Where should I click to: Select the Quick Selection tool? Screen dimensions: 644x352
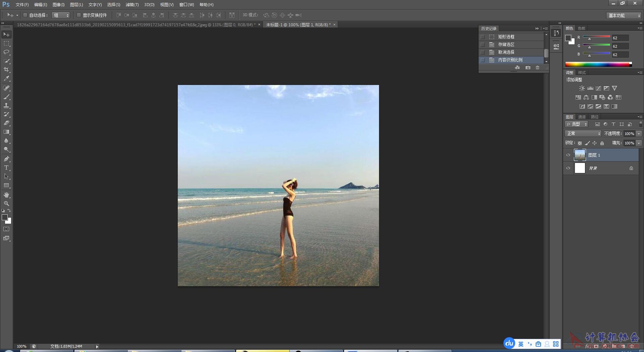pyautogui.click(x=6, y=61)
